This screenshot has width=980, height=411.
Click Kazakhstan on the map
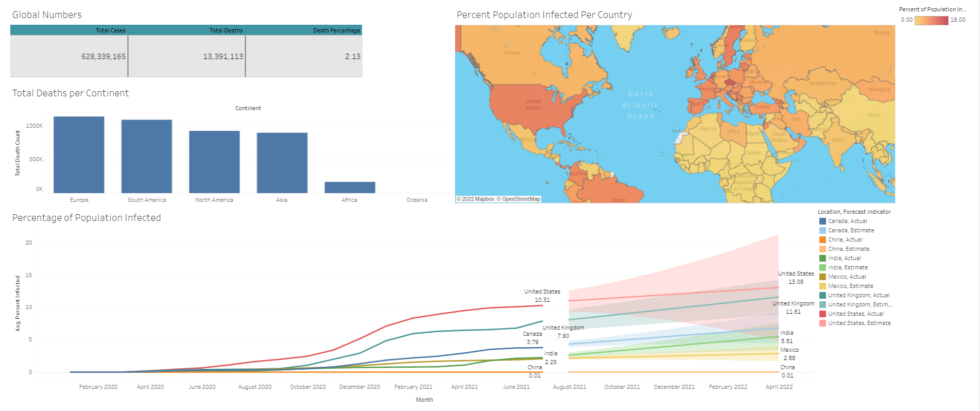pos(823,83)
